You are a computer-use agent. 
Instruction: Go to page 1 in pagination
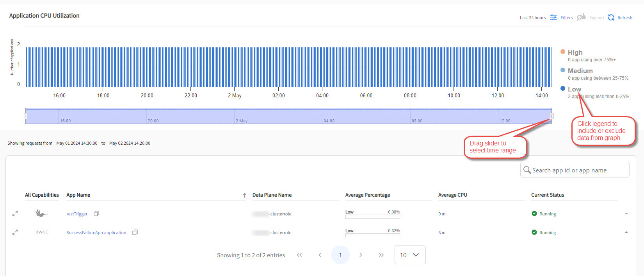click(340, 255)
